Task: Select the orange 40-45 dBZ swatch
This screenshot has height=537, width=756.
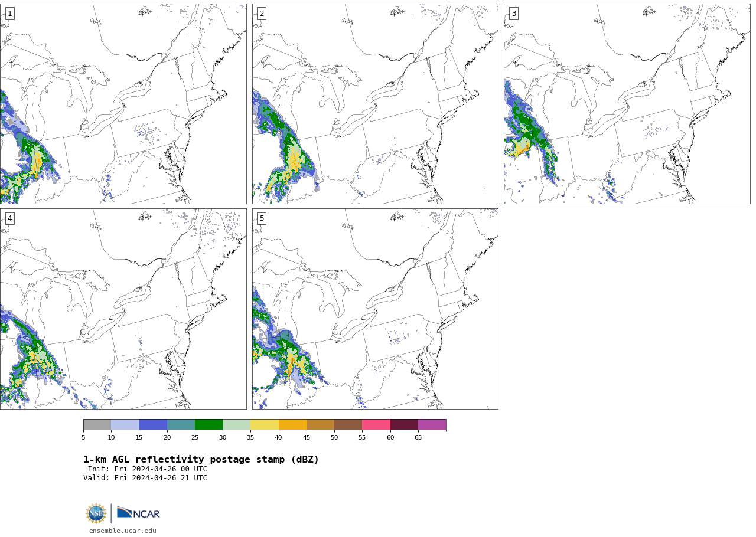Action: (x=292, y=425)
